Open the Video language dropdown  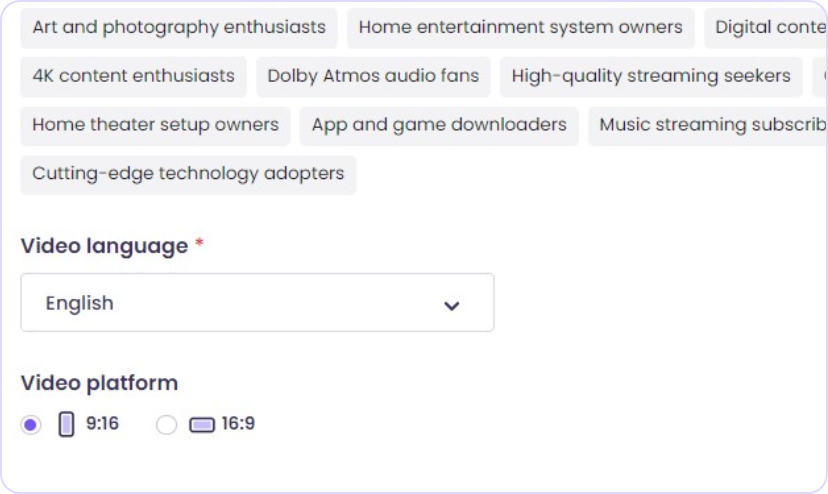pos(257,303)
